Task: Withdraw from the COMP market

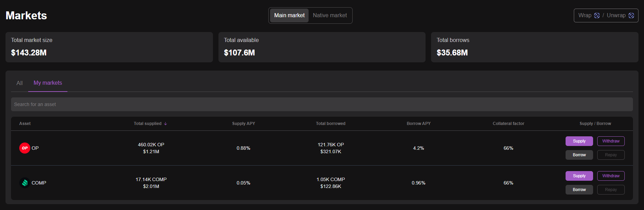Action: [611, 176]
